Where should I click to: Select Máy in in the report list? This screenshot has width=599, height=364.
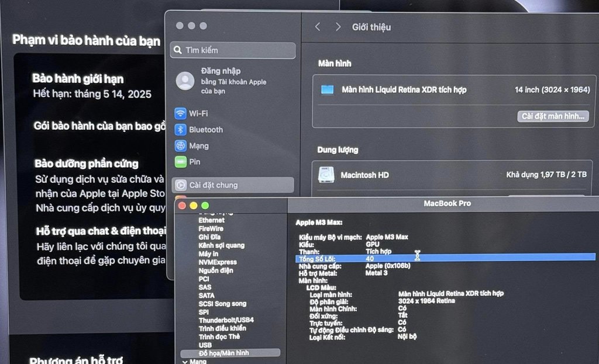point(209,254)
